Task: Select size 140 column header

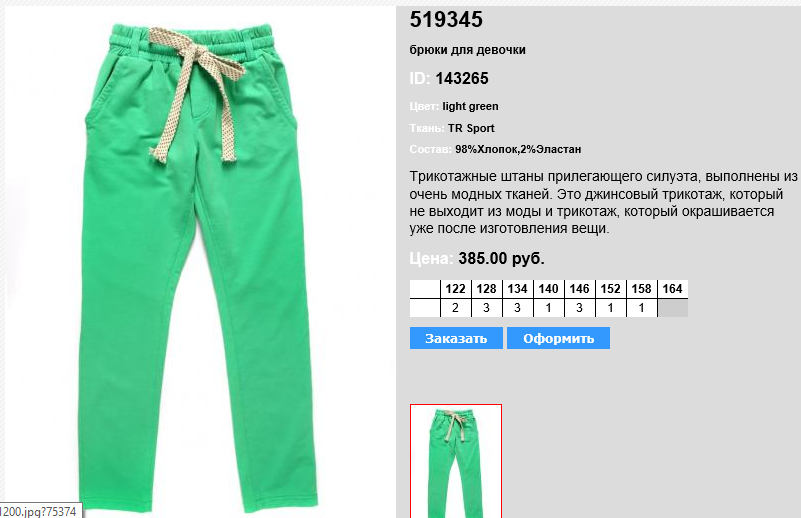Action: [x=549, y=289]
